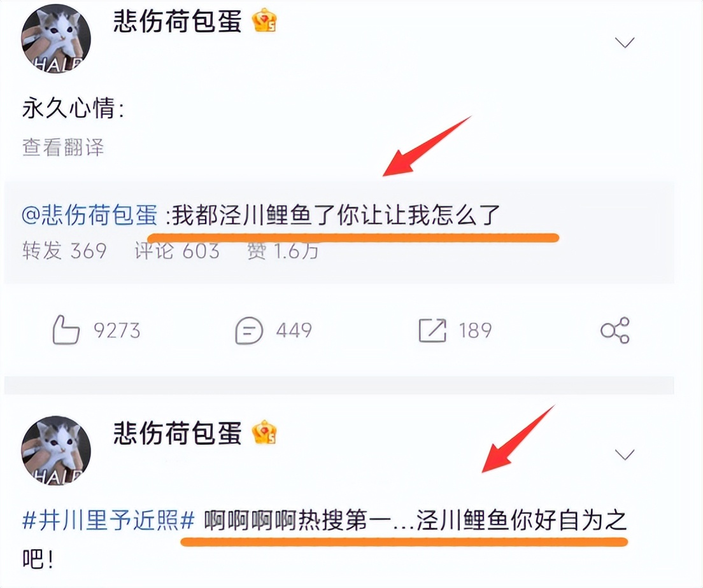Tap 赞 1.6万 on the quoted post

(x=283, y=251)
